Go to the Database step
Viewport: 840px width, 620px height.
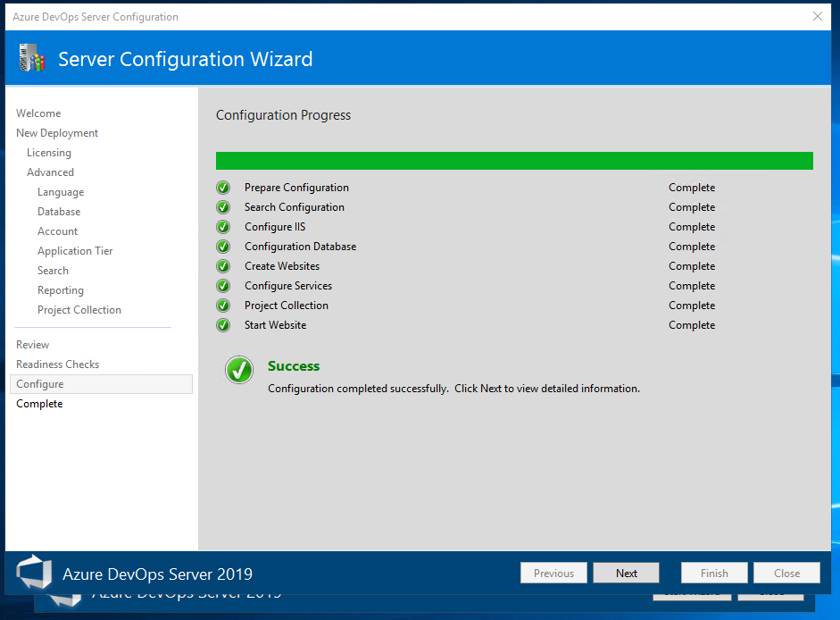pos(59,212)
